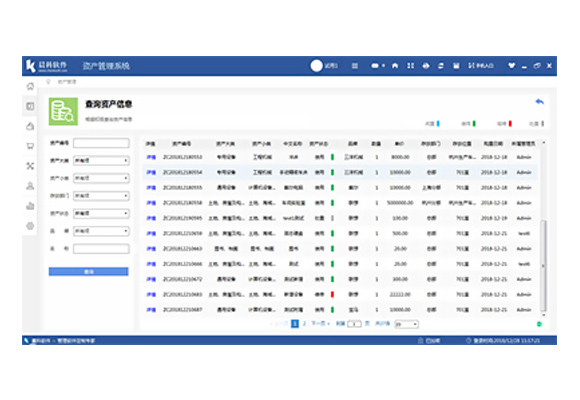
Task: Open details link for the 5000000.00 row
Action: pyautogui.click(x=151, y=203)
